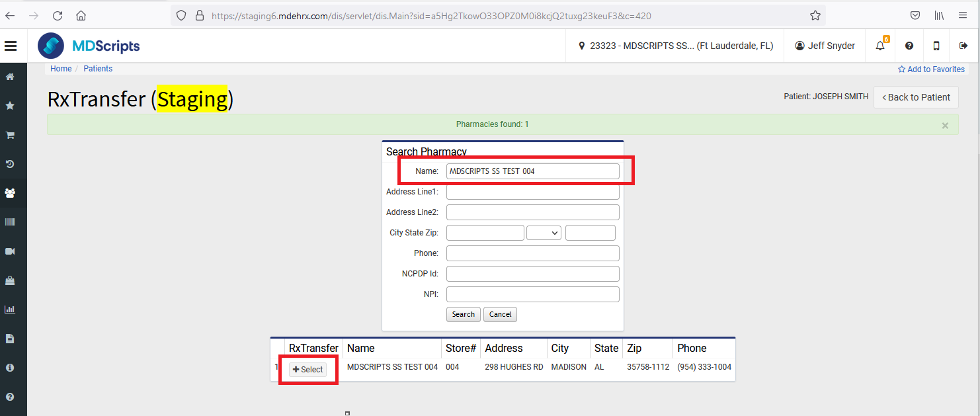Open notifications bell with badge

880,46
